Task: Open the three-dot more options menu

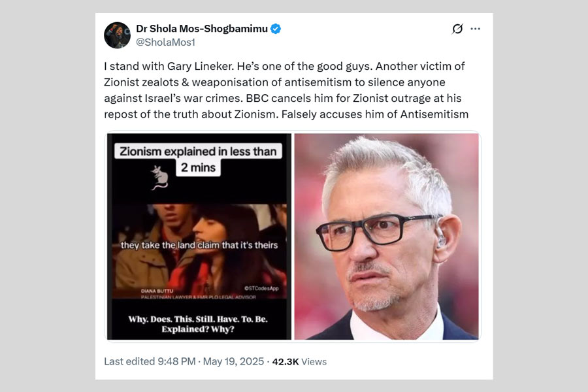Action: click(476, 29)
